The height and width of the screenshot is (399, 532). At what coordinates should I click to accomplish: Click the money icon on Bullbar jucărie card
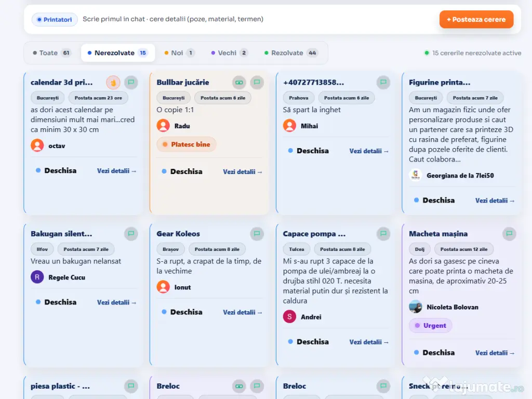point(239,82)
